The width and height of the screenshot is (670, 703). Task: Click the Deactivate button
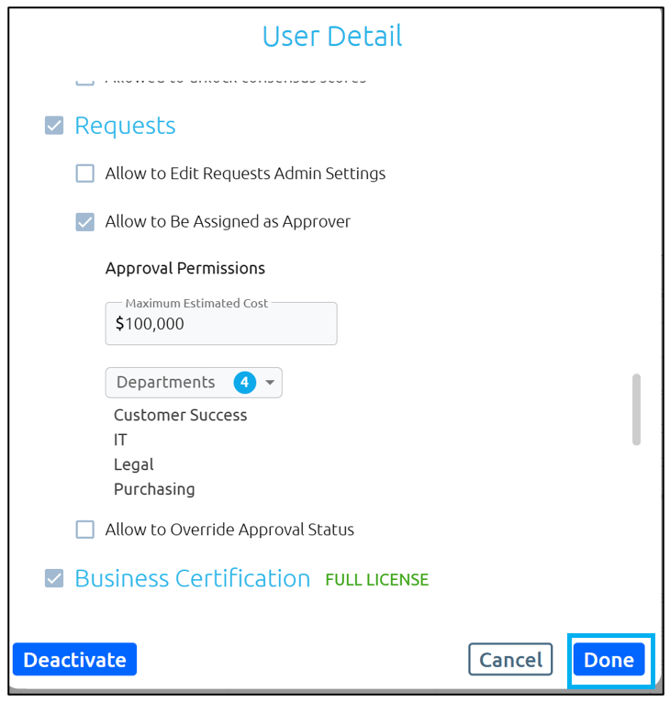tap(75, 660)
